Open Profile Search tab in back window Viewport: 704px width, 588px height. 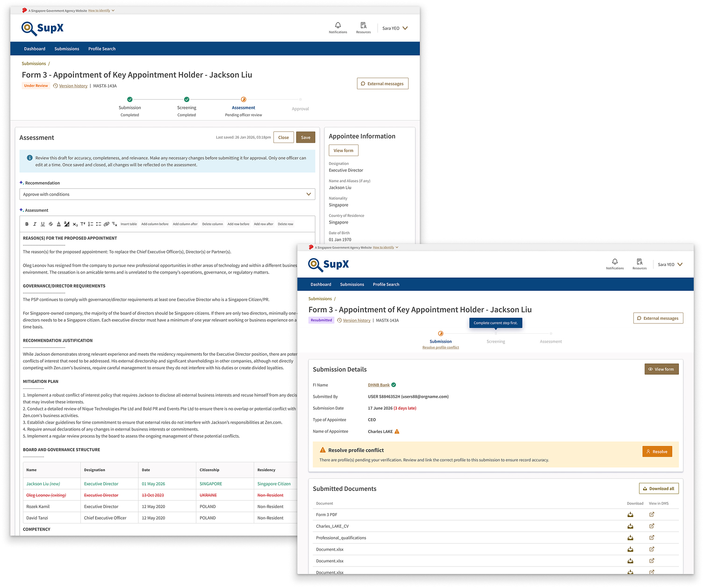pyautogui.click(x=102, y=49)
